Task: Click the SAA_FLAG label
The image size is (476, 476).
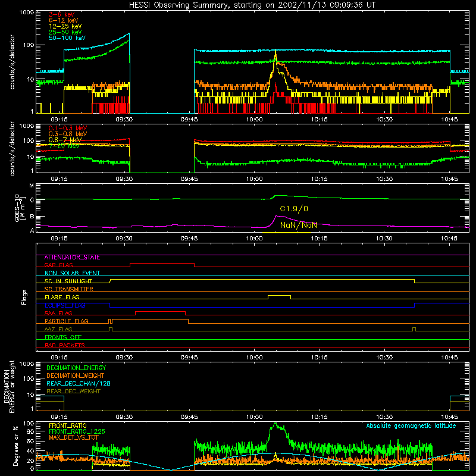Action: click(58, 313)
